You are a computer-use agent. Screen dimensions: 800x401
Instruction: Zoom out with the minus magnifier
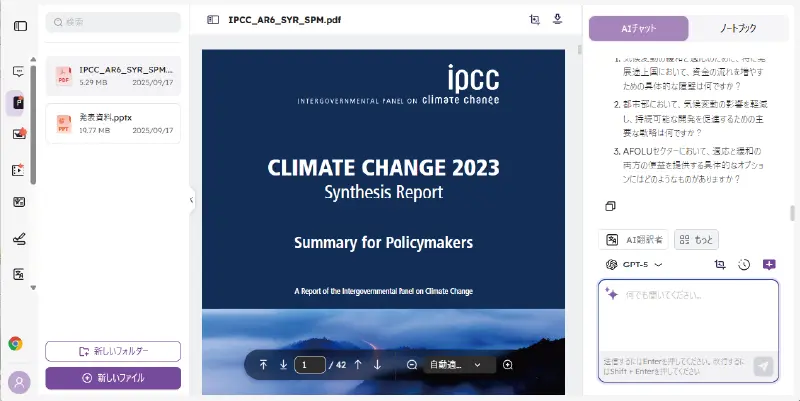click(412, 365)
